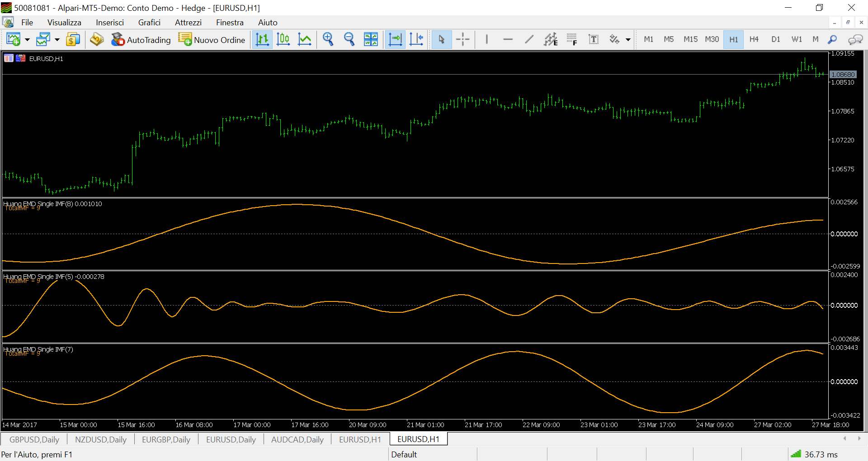Image resolution: width=868 pixels, height=461 pixels.
Task: Open the Inserisci menu
Action: 109,23
